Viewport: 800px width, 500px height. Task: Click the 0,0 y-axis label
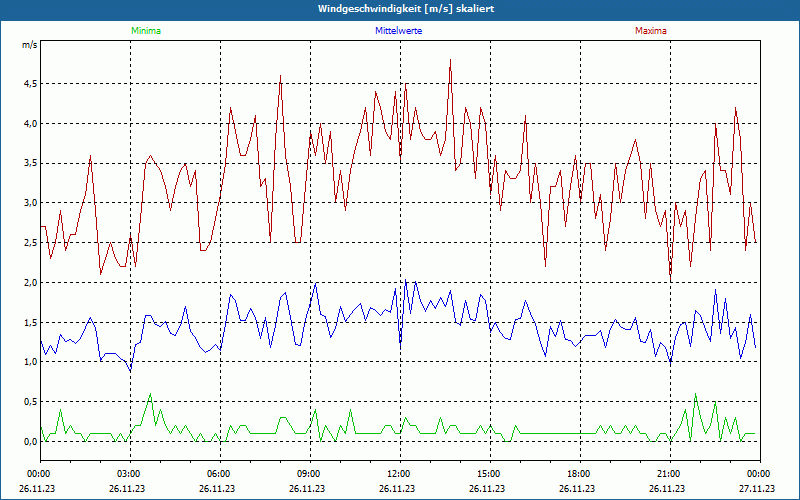30,442
